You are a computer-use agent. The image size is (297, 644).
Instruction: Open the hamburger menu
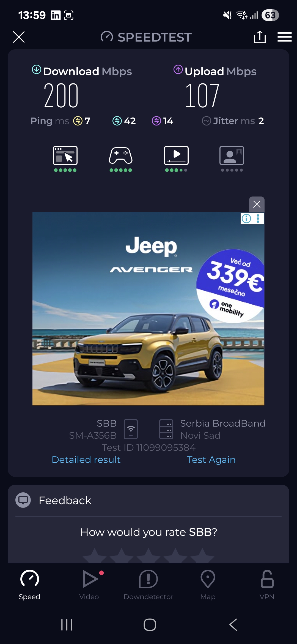(284, 37)
